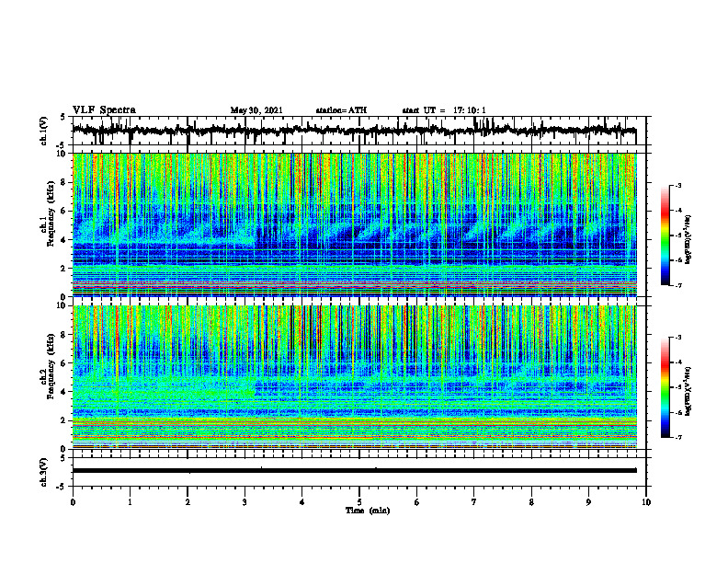728x563 pixels.
Task: Click the time axis tick label "10"
Action: coord(646,502)
